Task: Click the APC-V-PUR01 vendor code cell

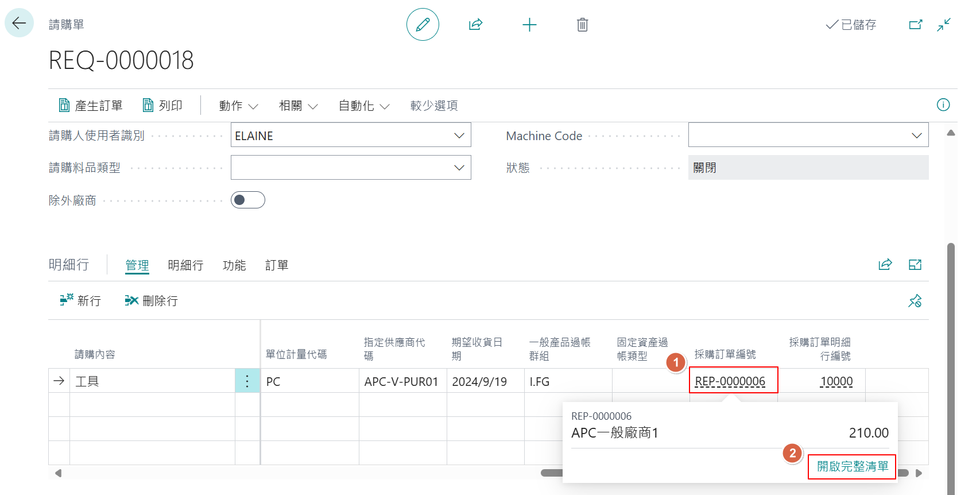Action: pos(402,381)
